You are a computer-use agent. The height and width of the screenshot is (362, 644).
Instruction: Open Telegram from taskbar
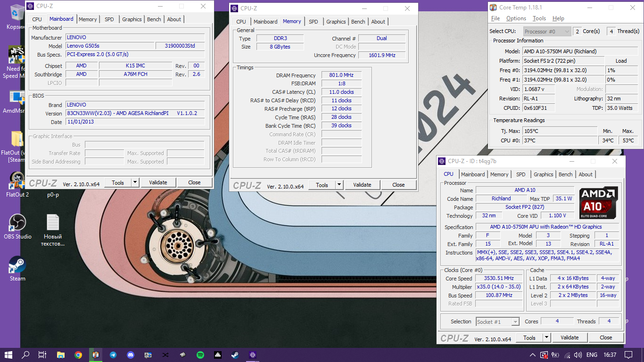click(113, 355)
